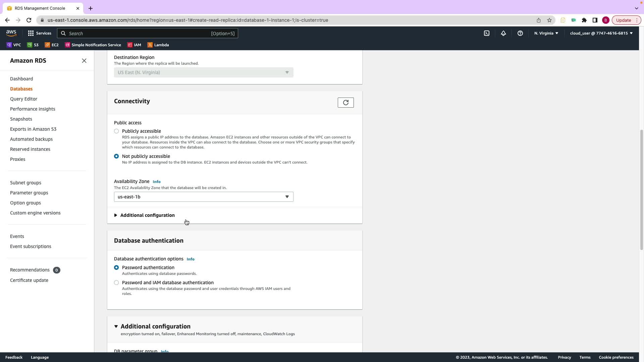
Task: Open the Services grid menu
Action: click(x=39, y=33)
